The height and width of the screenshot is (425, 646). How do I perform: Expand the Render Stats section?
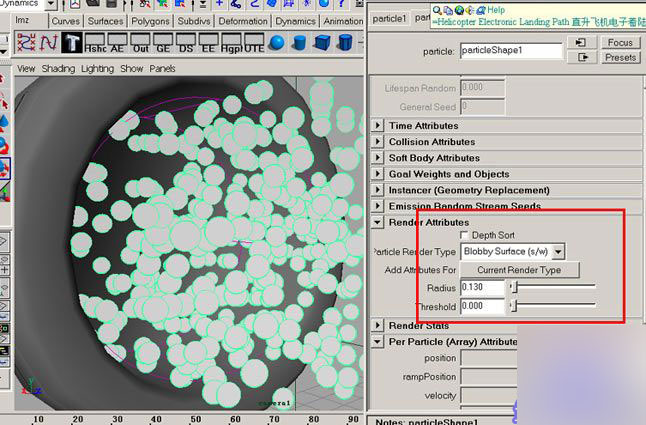click(377, 325)
